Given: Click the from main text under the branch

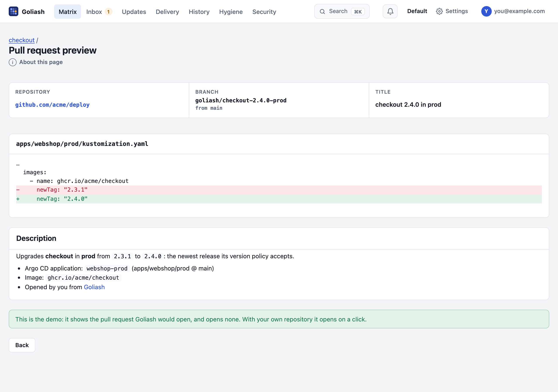Looking at the screenshot, I should (x=209, y=108).
